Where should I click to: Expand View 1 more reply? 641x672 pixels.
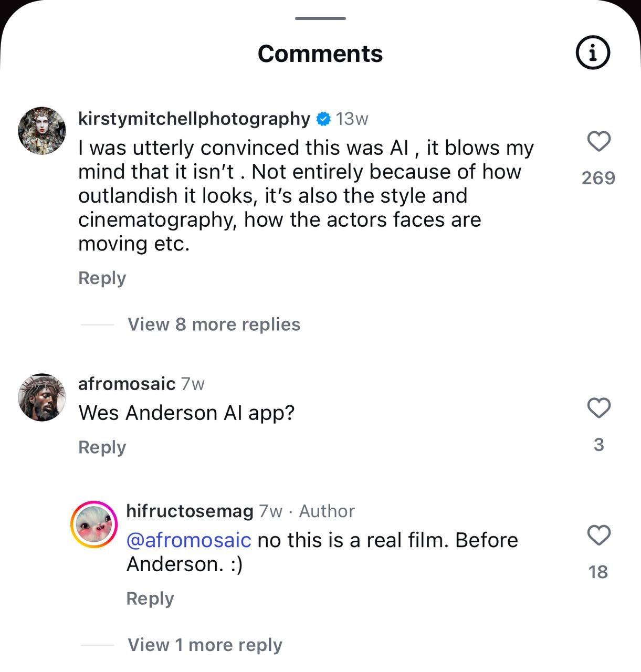pos(205,645)
